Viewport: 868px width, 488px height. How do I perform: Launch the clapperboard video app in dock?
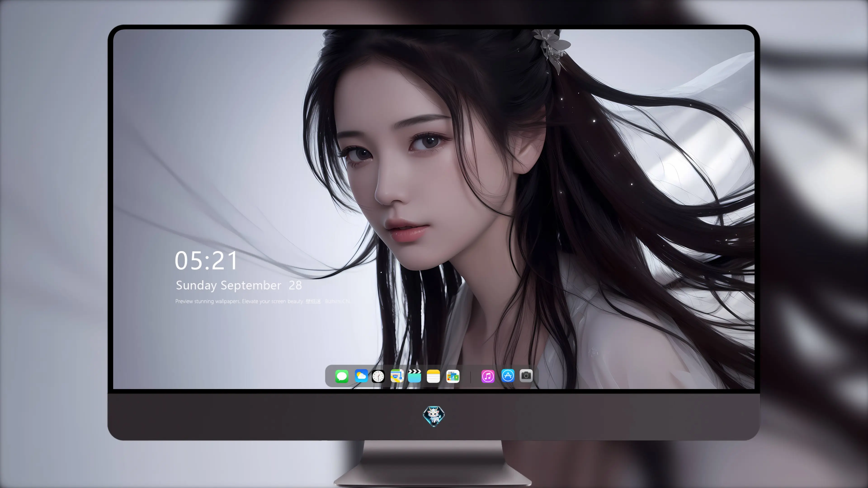[415, 376]
